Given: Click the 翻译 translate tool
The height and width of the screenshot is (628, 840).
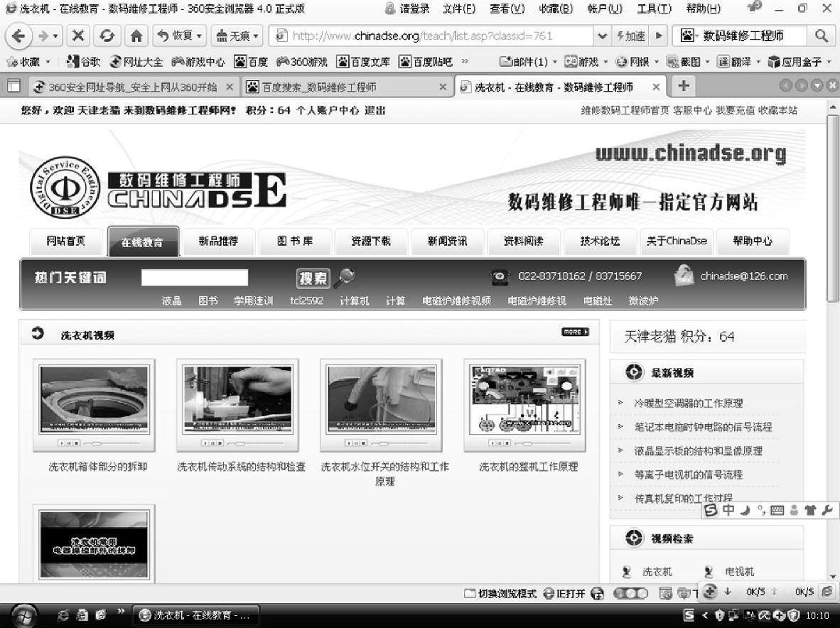Looking at the screenshot, I should pos(735,62).
